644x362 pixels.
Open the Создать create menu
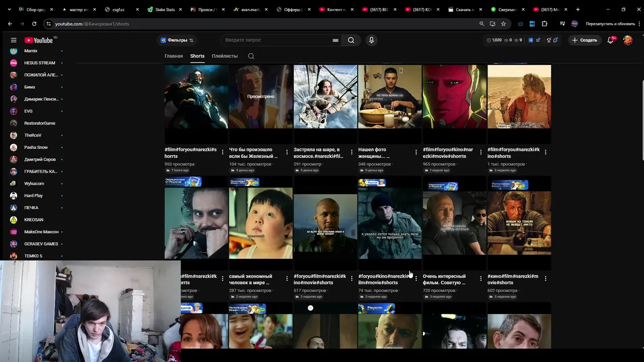584,40
